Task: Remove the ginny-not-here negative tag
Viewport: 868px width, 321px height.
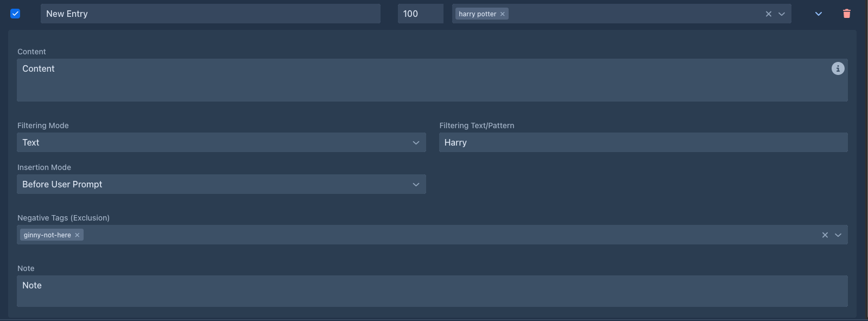Action: [77, 235]
